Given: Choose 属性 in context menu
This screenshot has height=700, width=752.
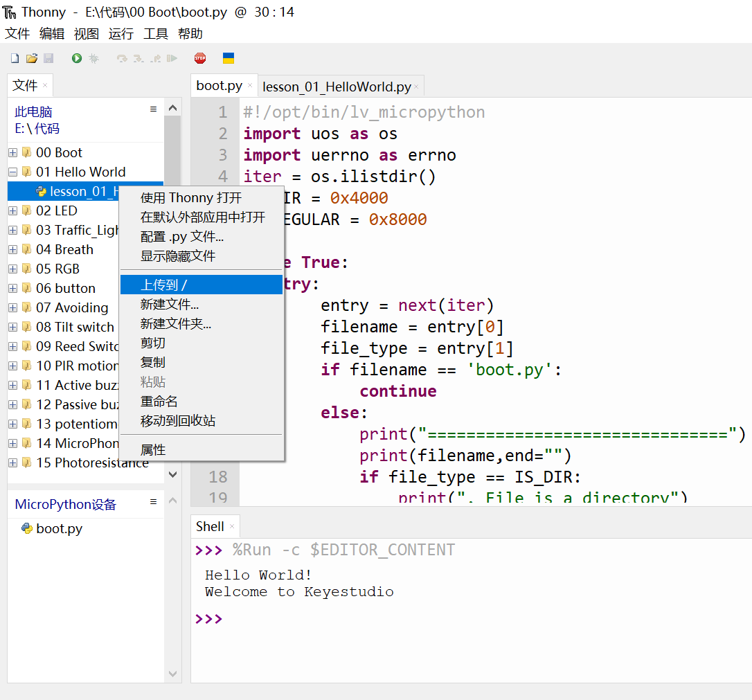Looking at the screenshot, I should coord(202,450).
